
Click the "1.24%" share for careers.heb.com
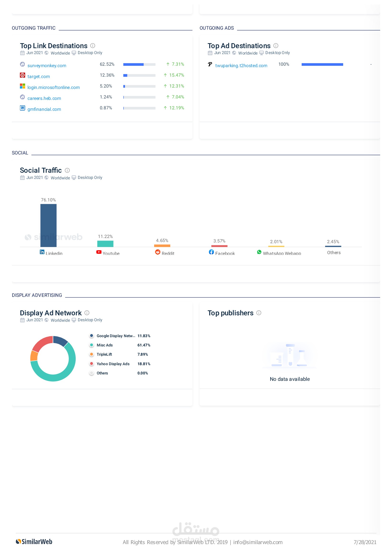click(106, 97)
